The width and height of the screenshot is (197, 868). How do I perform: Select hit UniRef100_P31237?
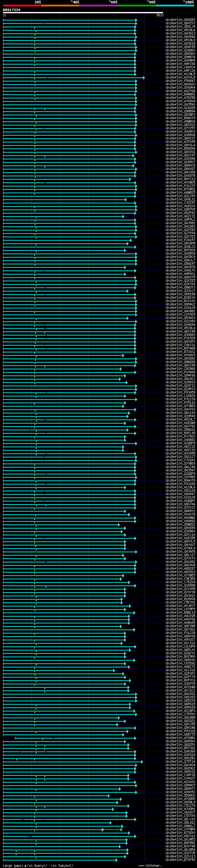(x=180, y=186)
